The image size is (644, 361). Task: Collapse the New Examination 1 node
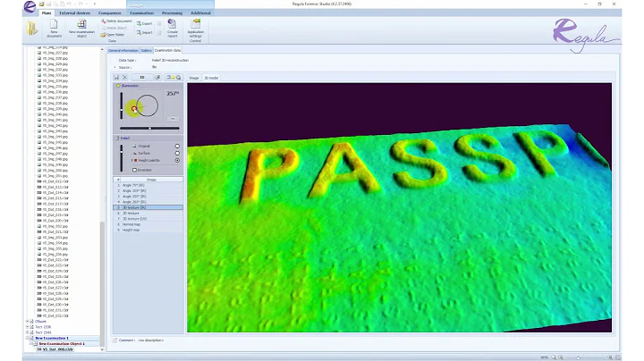[28, 338]
